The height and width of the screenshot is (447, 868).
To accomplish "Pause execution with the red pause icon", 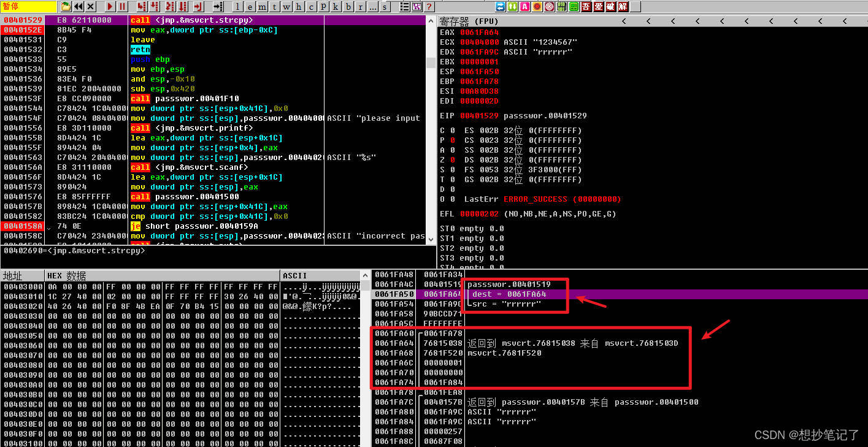I will click(x=123, y=7).
